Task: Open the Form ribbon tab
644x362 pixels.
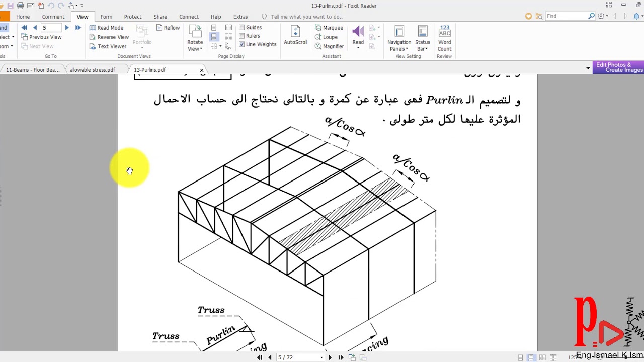Action: (106, 17)
